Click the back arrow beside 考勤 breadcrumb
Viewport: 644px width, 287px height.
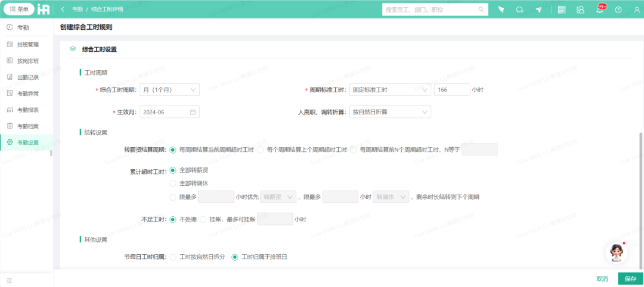63,10
